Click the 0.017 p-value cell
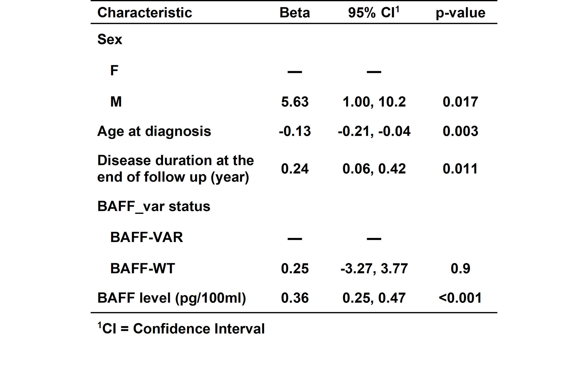The height and width of the screenshot is (374, 588). click(x=460, y=102)
